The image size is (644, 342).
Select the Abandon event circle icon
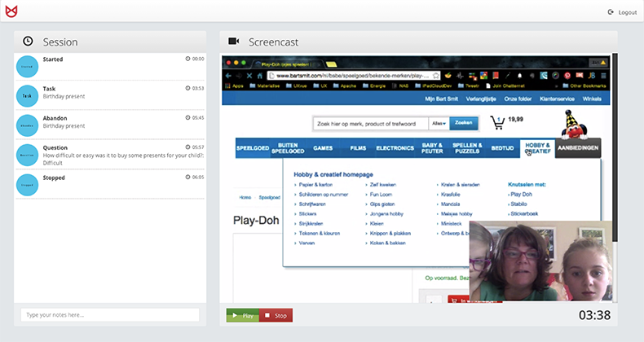[x=27, y=125]
